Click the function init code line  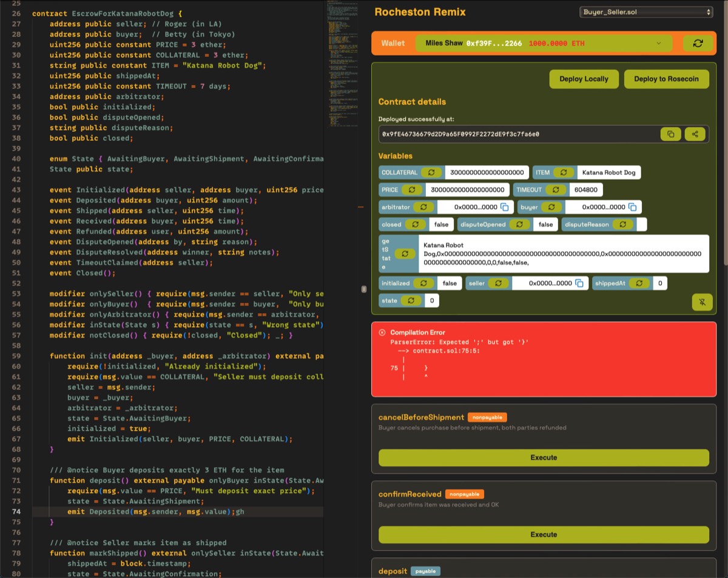tap(186, 356)
